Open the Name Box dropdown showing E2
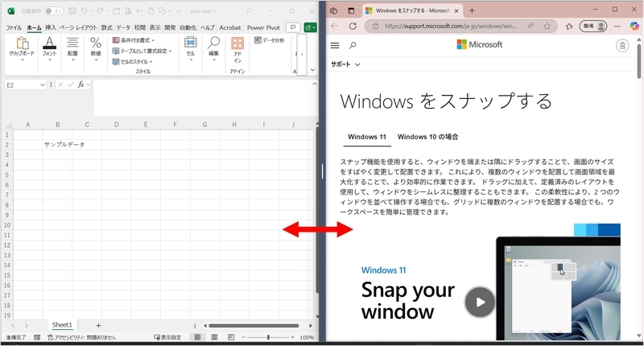Image resolution: width=644 pixels, height=346 pixels. click(x=43, y=85)
